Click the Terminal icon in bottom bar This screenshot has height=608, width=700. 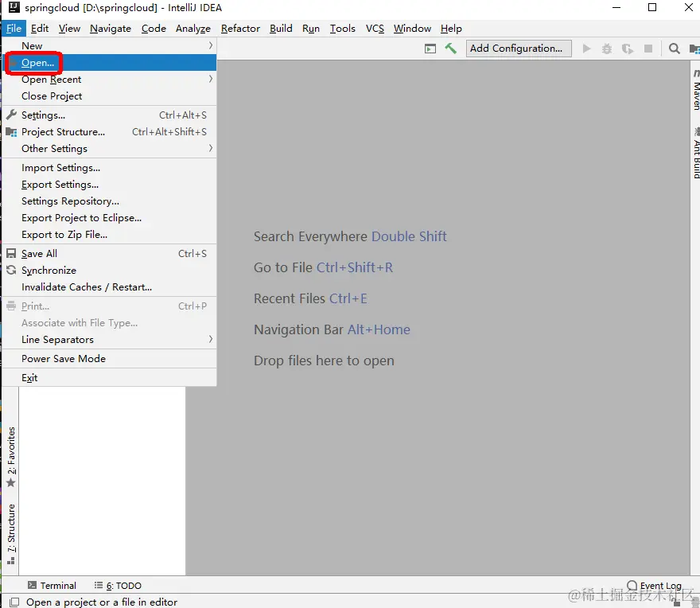click(x=32, y=585)
